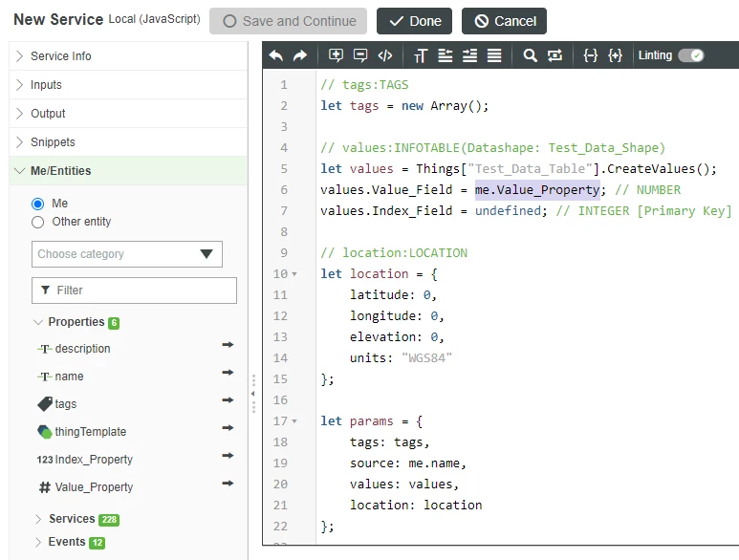Viewport: 739px width, 560px height.
Task: Expand the Inputs section
Action: [x=19, y=85]
